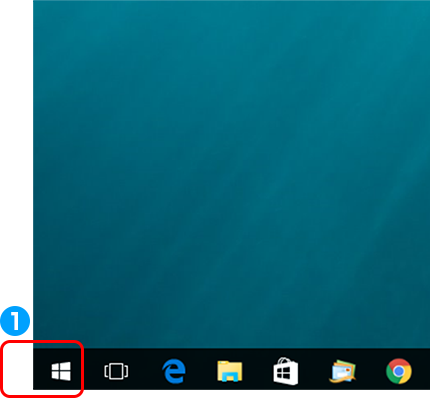Open Windows Live Mail
The height and width of the screenshot is (398, 430).
pos(342,371)
